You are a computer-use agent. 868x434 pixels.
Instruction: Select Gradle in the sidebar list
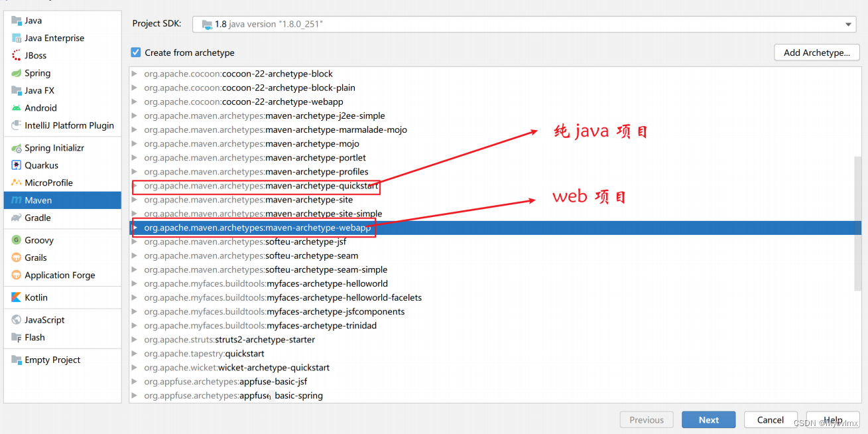[x=62, y=218]
